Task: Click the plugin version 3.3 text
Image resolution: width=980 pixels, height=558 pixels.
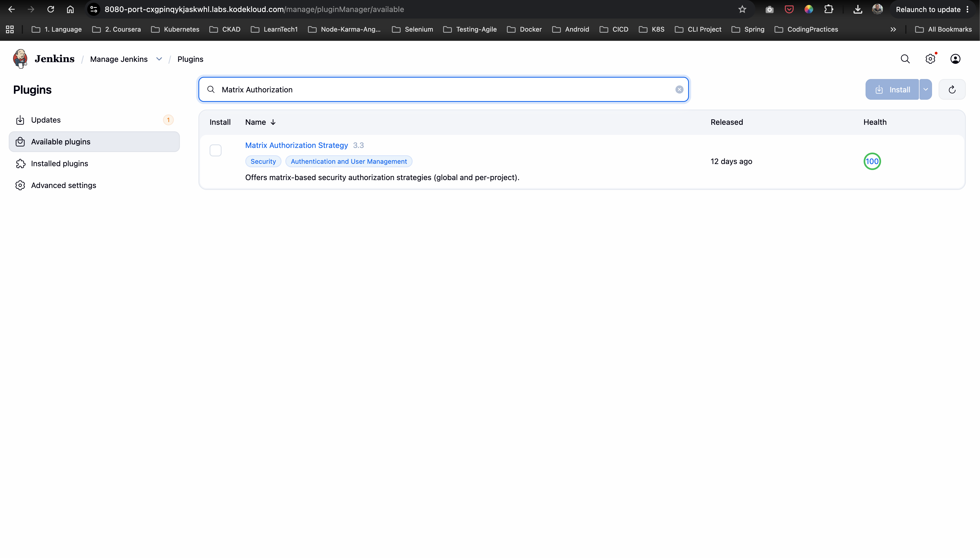Action: click(358, 145)
